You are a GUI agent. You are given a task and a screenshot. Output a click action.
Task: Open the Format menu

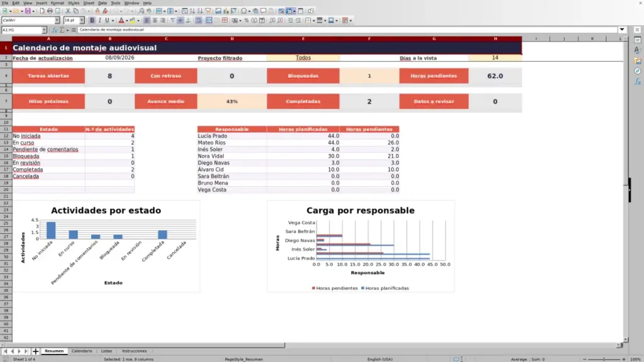click(57, 3)
